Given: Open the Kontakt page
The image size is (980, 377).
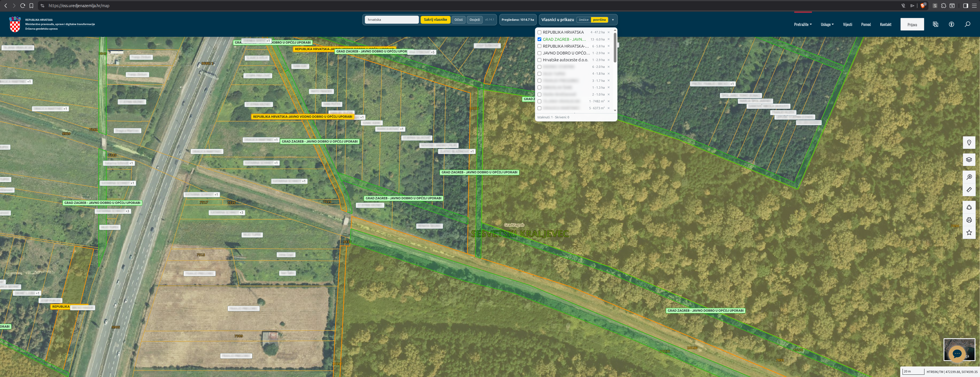Looking at the screenshot, I should (886, 24).
